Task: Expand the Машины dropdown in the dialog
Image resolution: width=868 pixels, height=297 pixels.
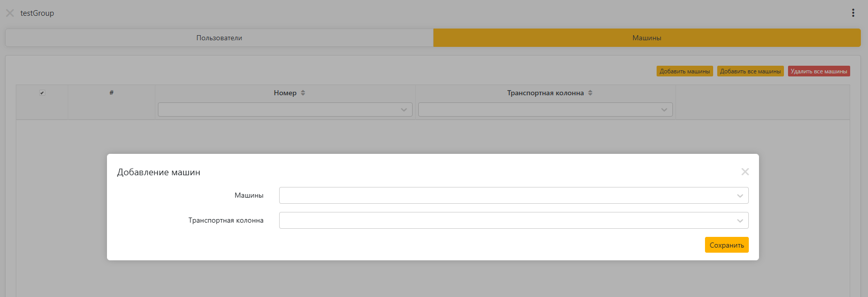Action: click(513, 196)
